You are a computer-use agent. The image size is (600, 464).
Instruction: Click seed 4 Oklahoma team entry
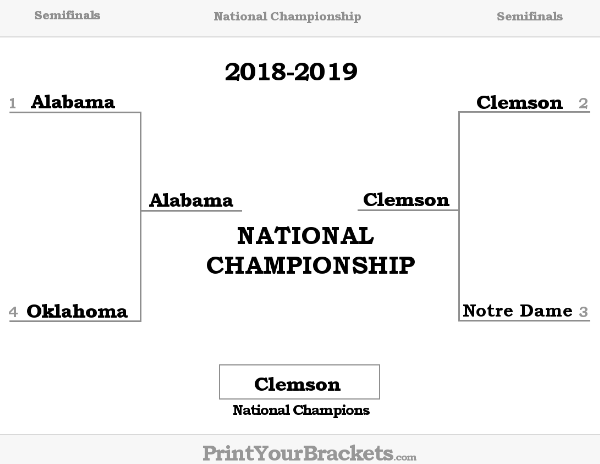77,311
